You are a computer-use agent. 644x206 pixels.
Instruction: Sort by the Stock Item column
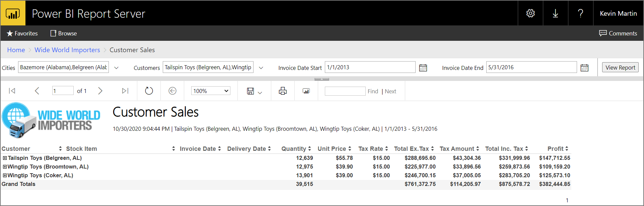click(x=173, y=148)
